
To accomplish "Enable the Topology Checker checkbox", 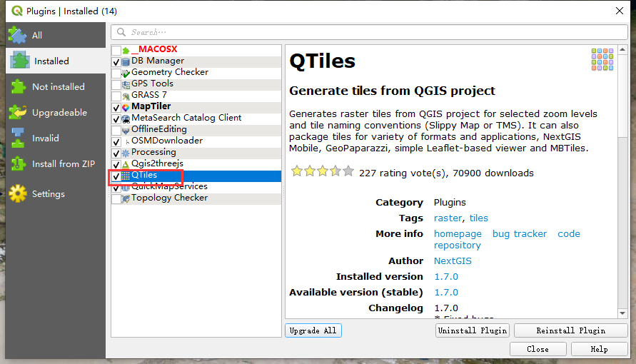I will pyautogui.click(x=116, y=198).
